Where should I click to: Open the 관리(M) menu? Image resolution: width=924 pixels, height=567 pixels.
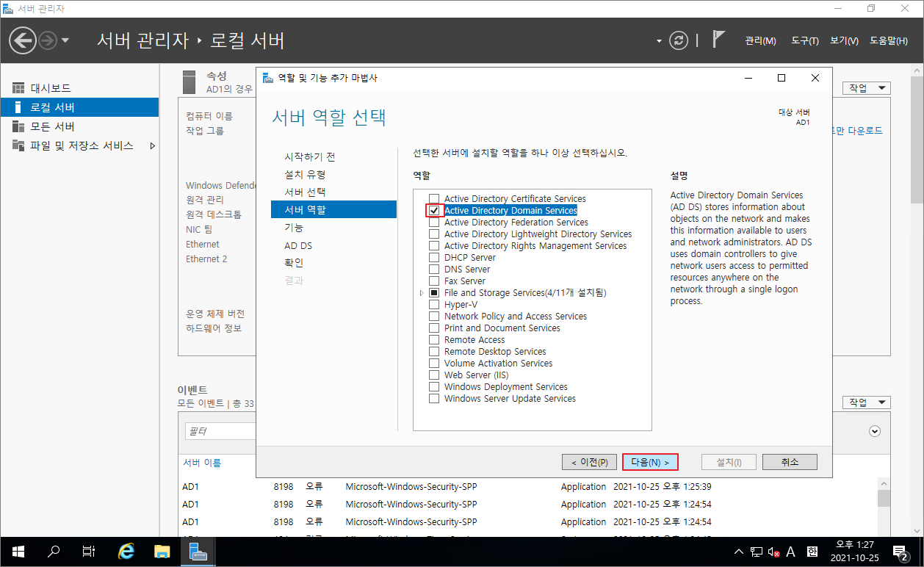pyautogui.click(x=760, y=41)
